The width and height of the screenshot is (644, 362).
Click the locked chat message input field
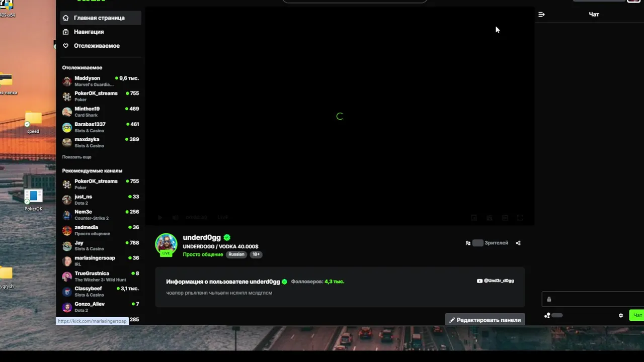click(593, 299)
